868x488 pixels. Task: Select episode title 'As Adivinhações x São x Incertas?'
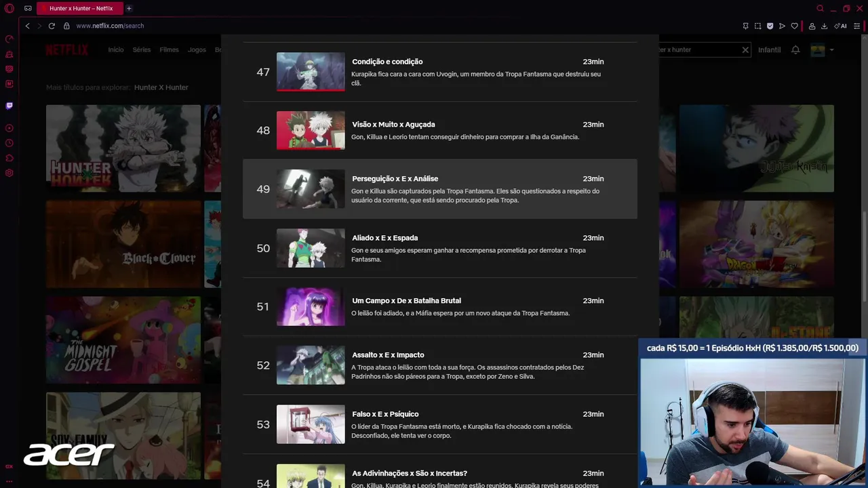410,473
